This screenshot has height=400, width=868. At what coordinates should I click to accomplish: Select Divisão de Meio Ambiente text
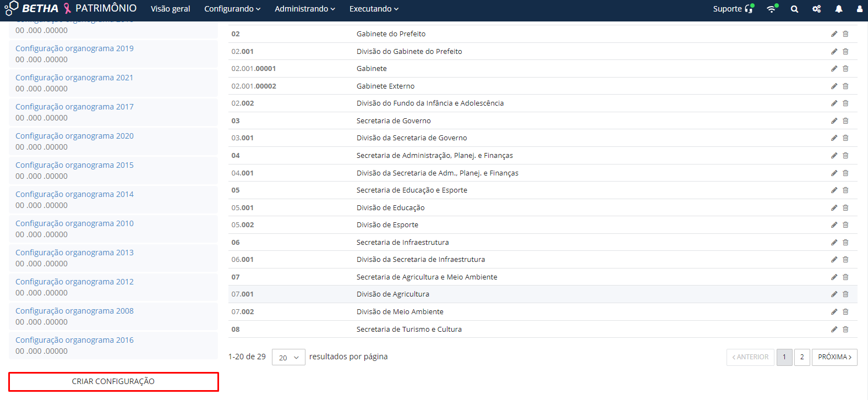(400, 312)
